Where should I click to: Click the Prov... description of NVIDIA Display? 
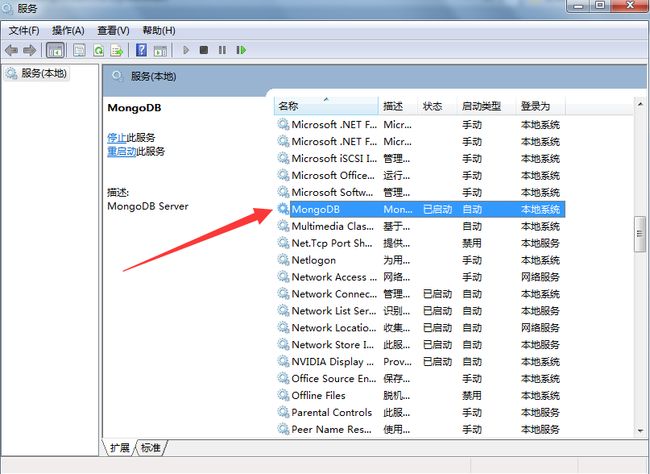point(397,362)
